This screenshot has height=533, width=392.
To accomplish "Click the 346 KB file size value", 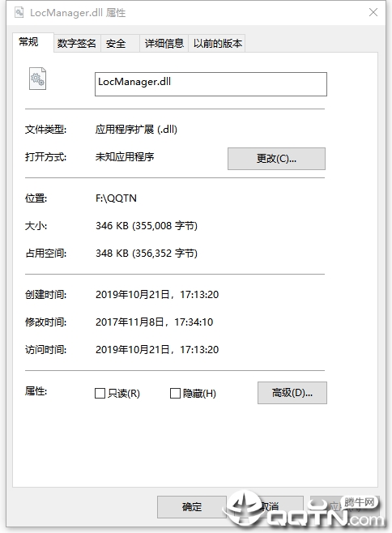I will (x=147, y=226).
